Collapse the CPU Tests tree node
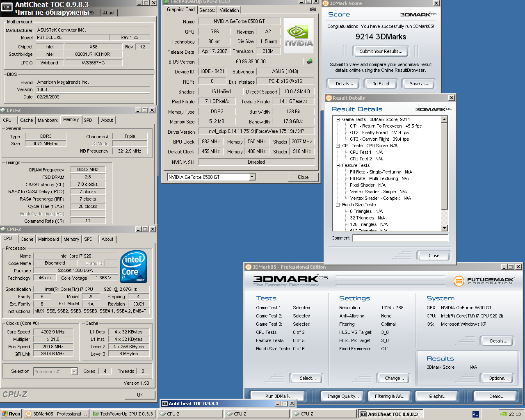This screenshot has width=525, height=420. coord(338,146)
